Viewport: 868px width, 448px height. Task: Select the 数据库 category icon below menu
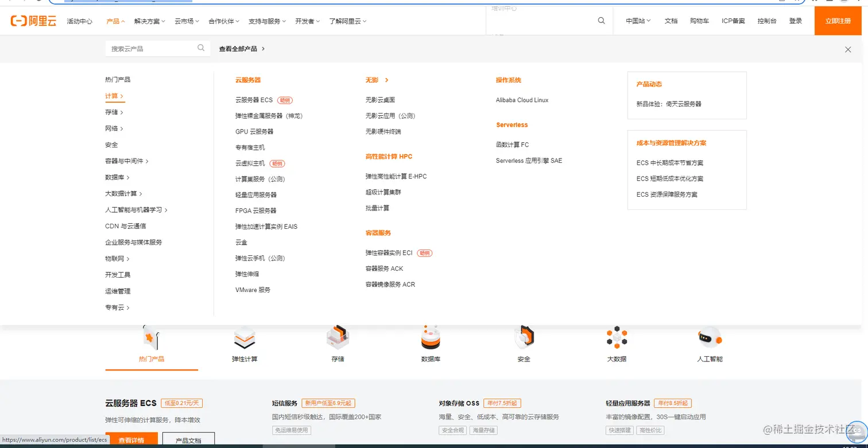click(431, 338)
